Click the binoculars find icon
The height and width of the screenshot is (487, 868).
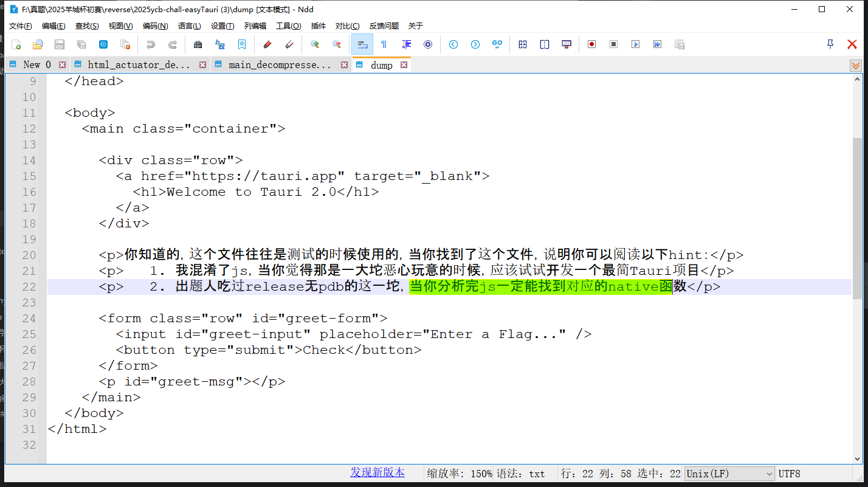pos(198,44)
